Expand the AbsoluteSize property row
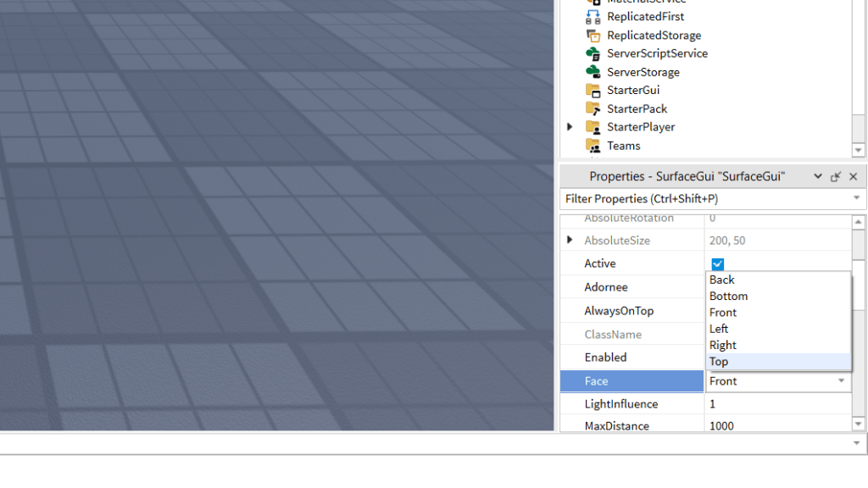The image size is (868, 488). 569,240
